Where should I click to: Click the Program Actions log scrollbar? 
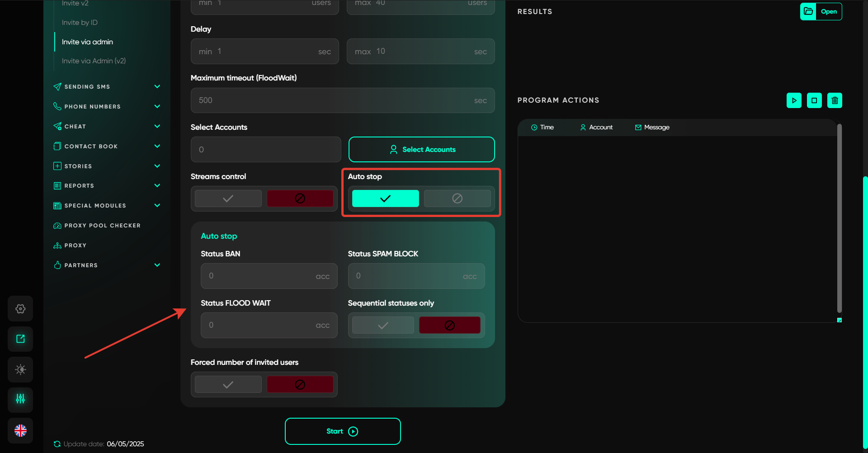coord(839,218)
